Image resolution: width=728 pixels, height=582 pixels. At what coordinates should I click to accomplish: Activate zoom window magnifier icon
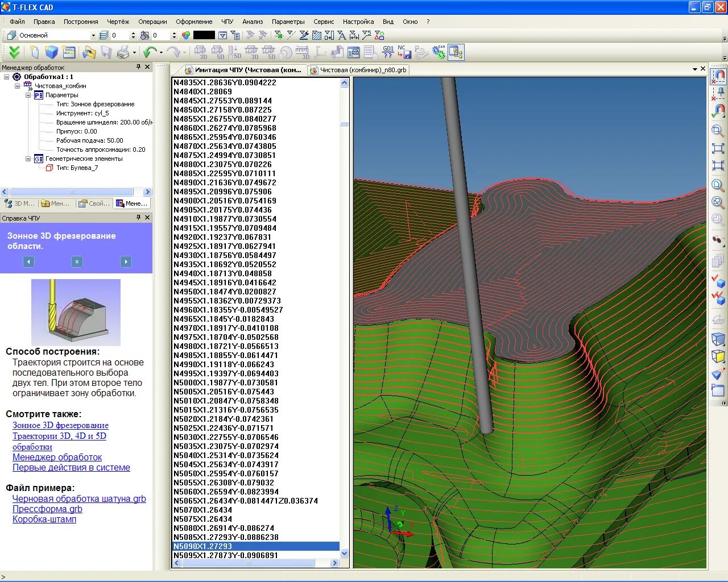pos(718,131)
